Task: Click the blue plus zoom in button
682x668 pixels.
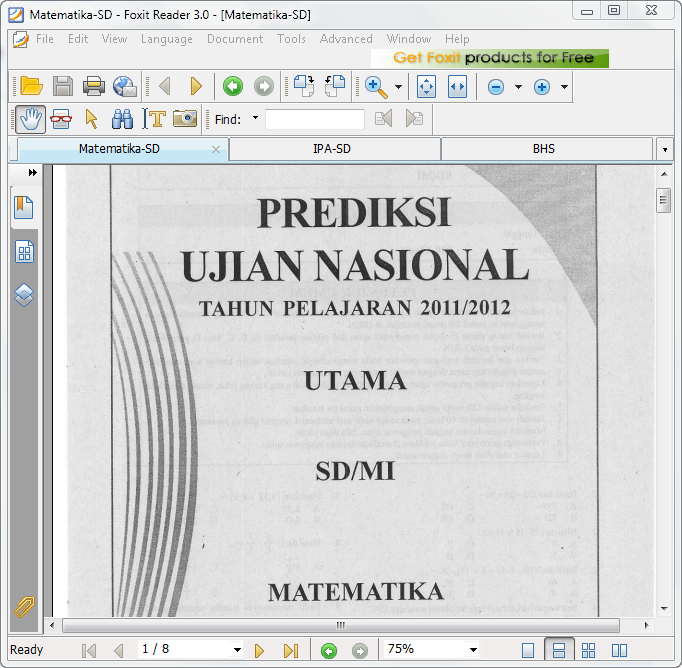Action: click(x=542, y=87)
